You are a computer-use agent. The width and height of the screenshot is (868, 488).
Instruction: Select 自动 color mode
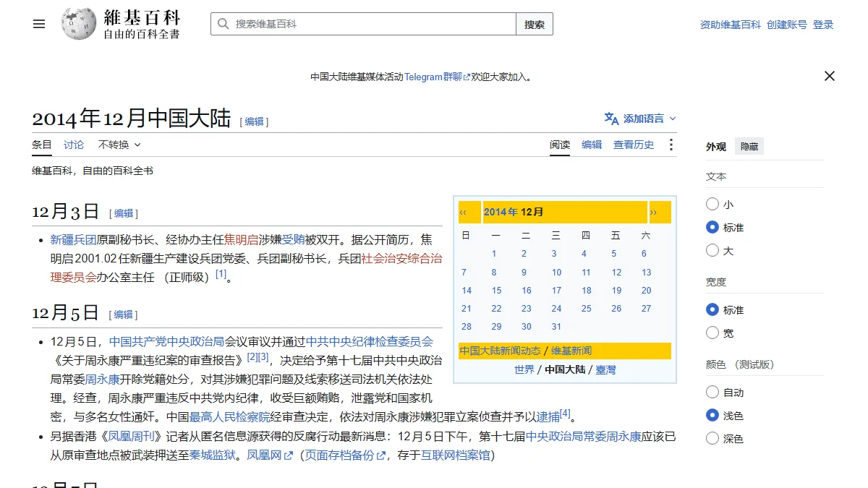[x=712, y=393]
